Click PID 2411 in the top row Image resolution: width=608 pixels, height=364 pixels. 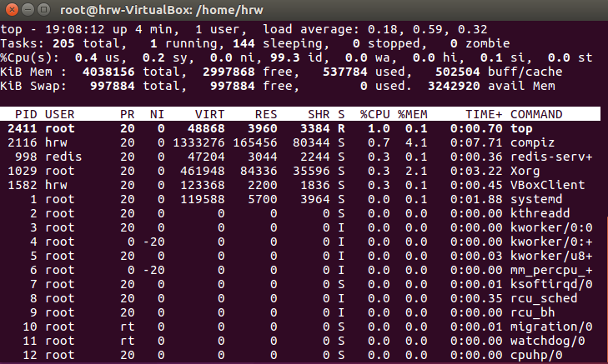click(x=23, y=128)
